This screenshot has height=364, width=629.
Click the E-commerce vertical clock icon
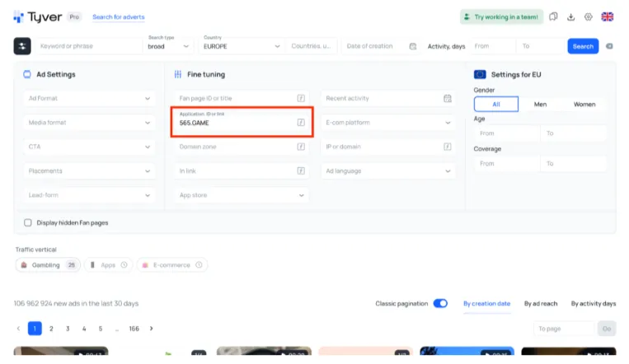(x=199, y=265)
